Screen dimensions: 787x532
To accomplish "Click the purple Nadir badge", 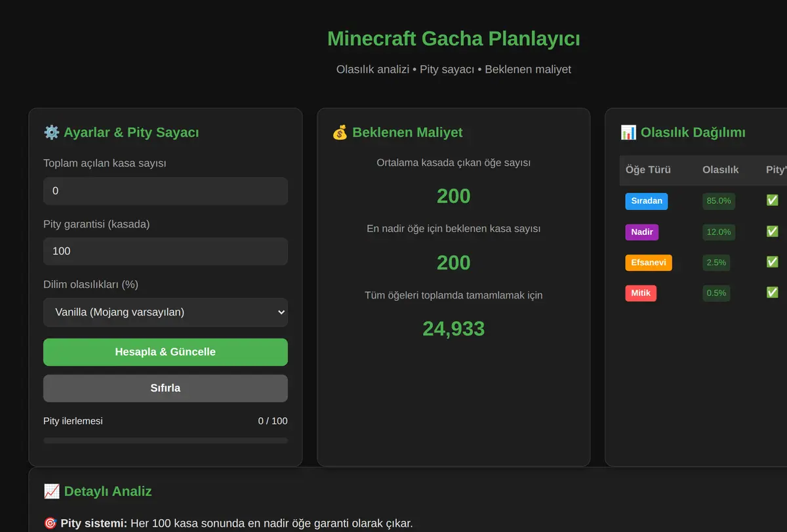I will 642,232.
